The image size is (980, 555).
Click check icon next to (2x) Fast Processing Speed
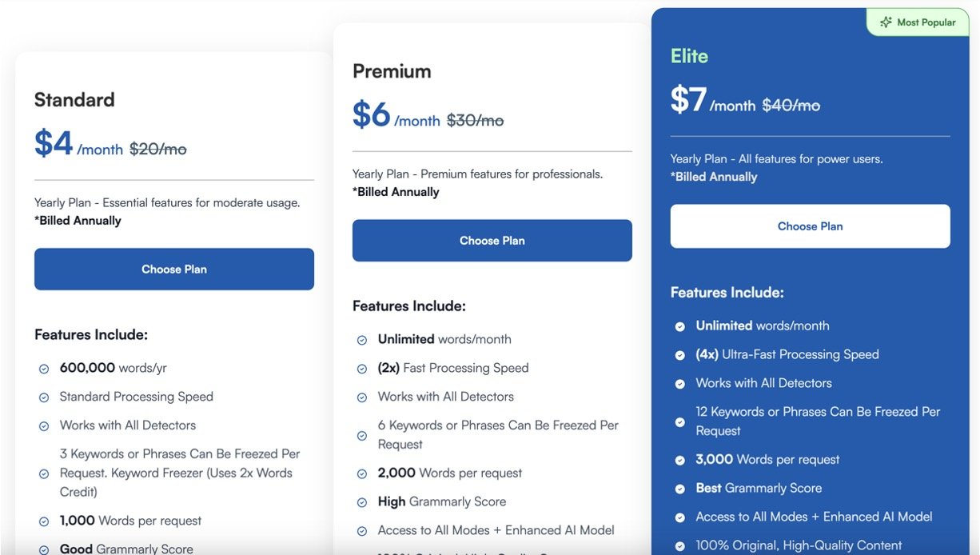362,369
